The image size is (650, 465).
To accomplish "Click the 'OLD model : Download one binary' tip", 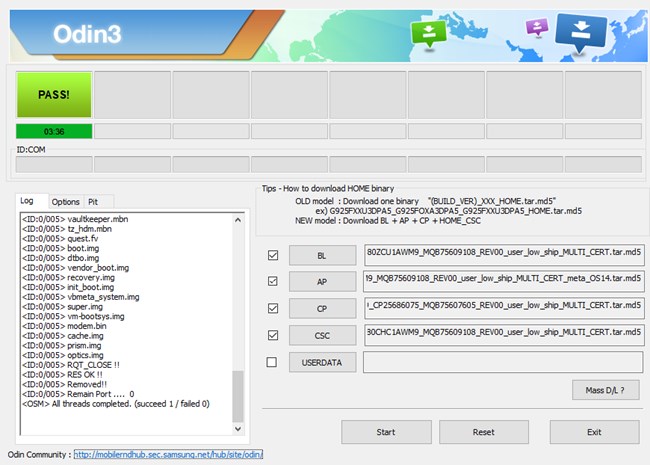I will 425,201.
